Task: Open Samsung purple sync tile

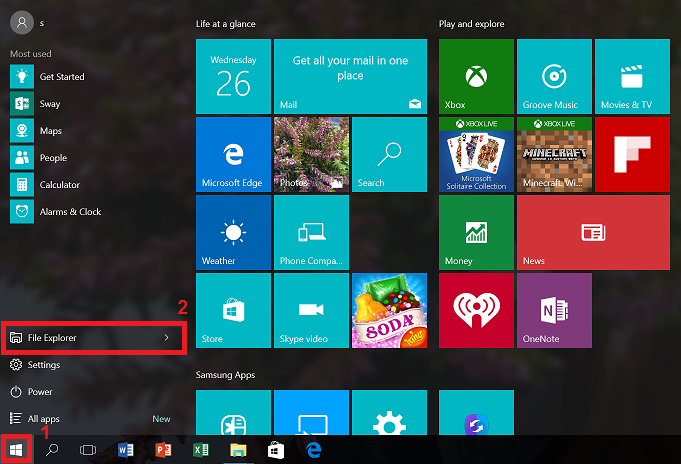Action: coord(476,412)
